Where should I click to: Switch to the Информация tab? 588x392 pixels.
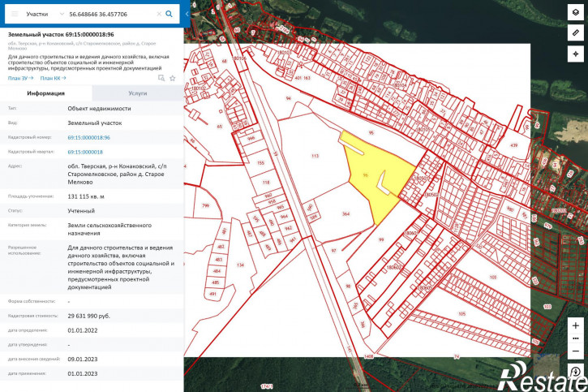point(45,93)
